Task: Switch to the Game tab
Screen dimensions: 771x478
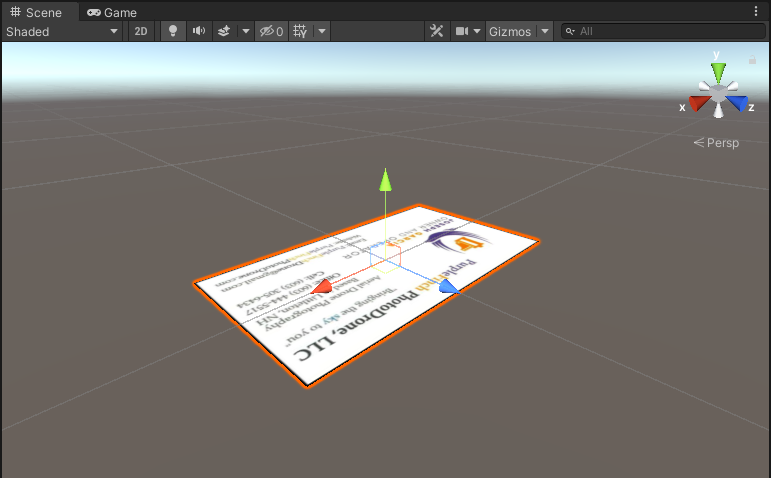Action: pyautogui.click(x=112, y=12)
